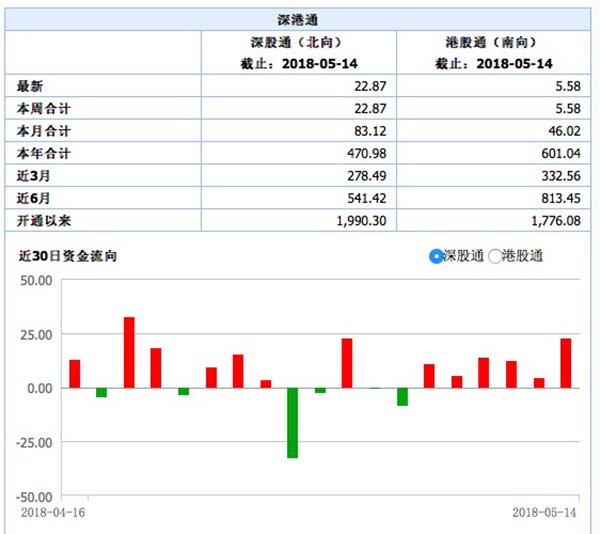Click the -50.00 y-axis label
Viewport: 600px width, 534px height.
(34, 497)
